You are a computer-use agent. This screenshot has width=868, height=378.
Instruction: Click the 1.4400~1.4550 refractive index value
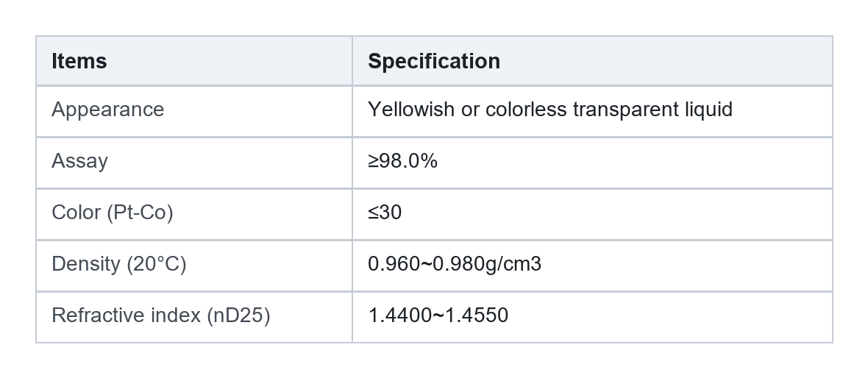click(438, 315)
